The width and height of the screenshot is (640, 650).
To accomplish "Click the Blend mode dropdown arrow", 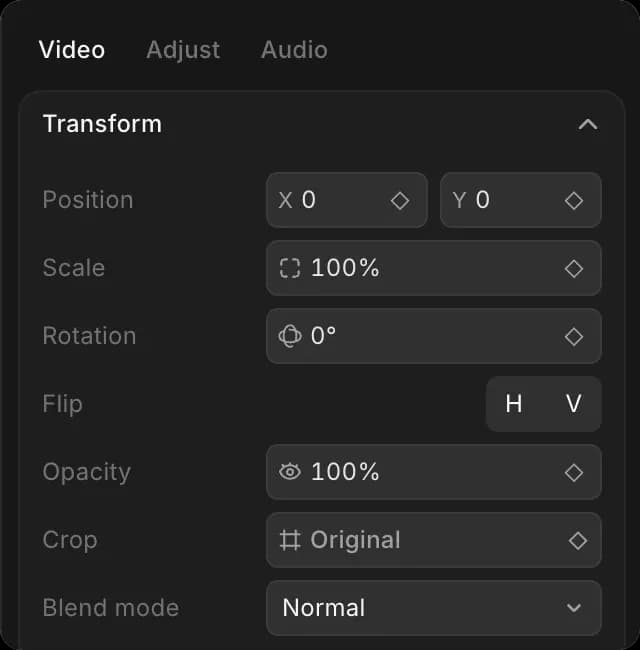I will (x=574, y=608).
